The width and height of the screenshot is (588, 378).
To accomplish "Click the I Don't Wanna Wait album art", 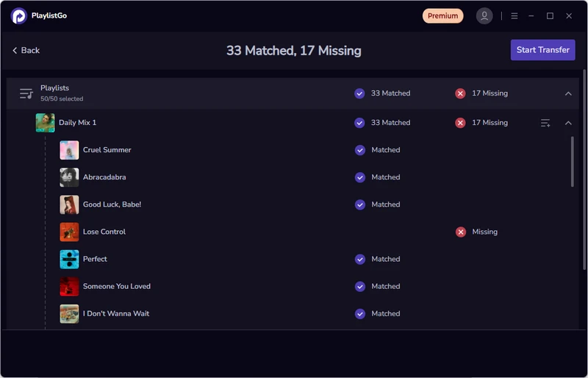I will pos(69,314).
